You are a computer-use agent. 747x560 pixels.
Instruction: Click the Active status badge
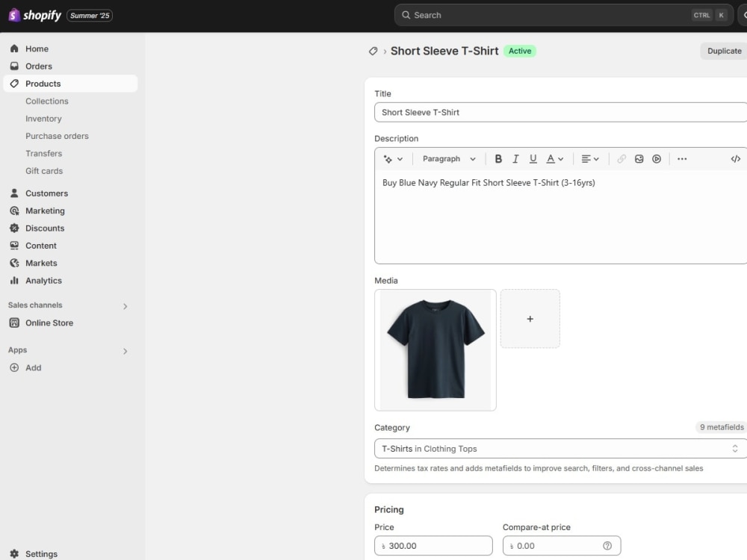tap(520, 51)
